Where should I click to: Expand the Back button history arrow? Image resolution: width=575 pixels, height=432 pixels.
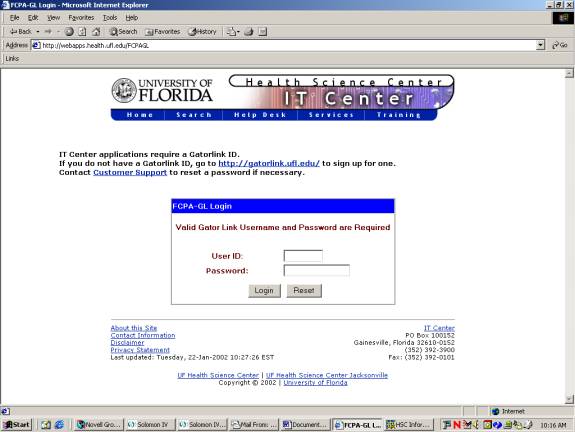click(x=38, y=32)
